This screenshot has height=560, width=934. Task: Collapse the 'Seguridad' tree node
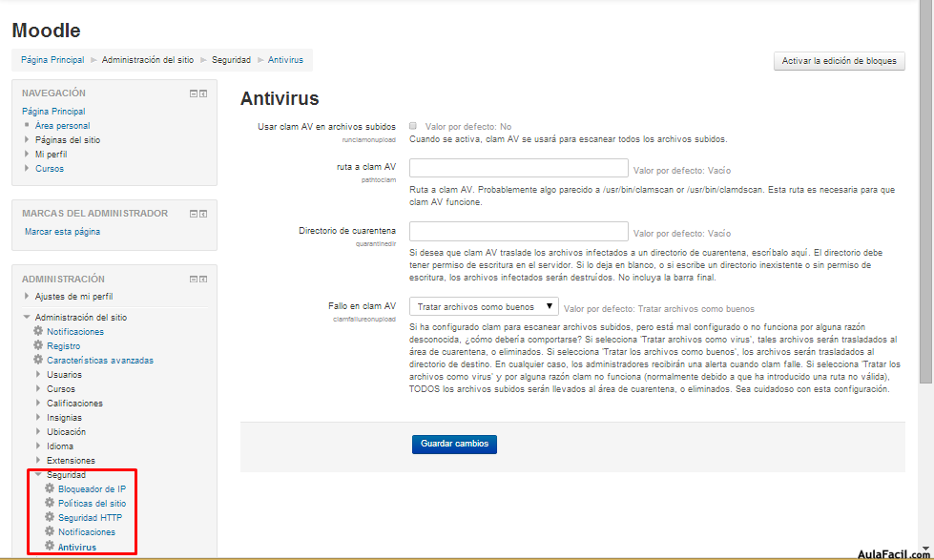(38, 475)
